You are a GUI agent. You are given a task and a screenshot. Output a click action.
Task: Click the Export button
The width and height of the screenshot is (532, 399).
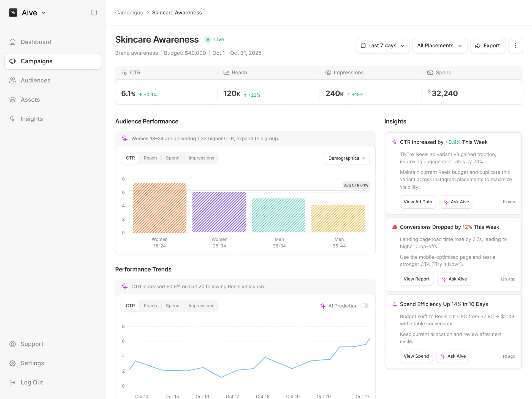pyautogui.click(x=488, y=45)
